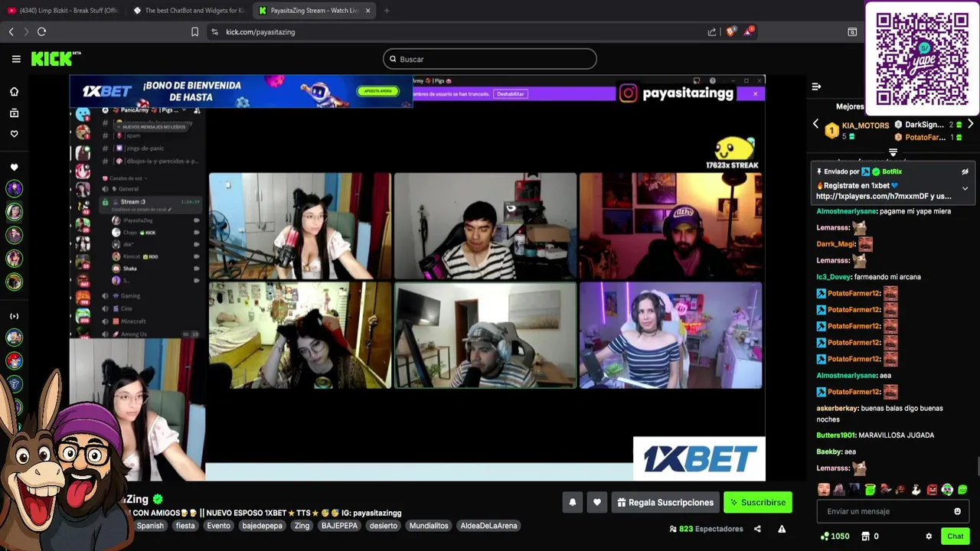The image size is (980, 551).
Task: Reload the current page
Action: click(x=41, y=31)
